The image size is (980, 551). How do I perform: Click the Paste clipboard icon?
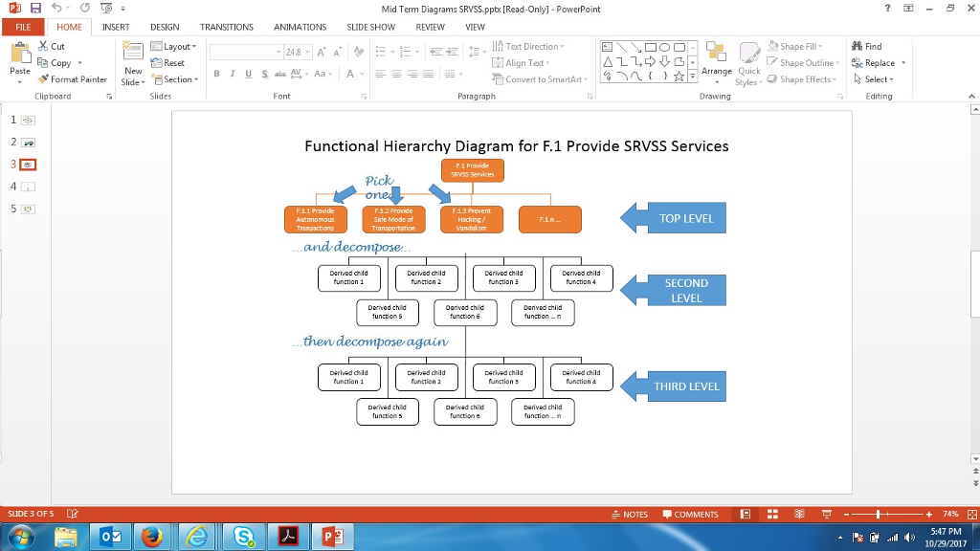19,57
